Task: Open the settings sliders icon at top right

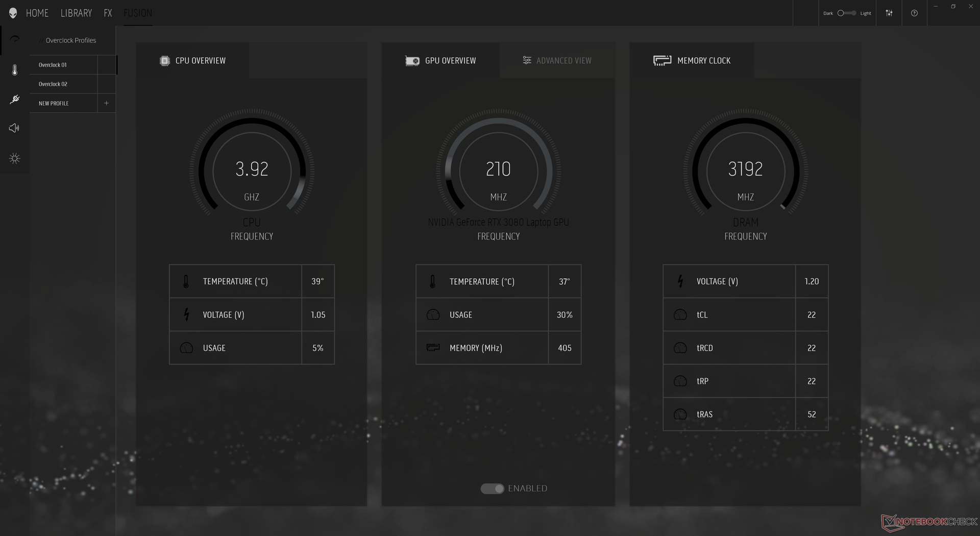Action: point(889,13)
